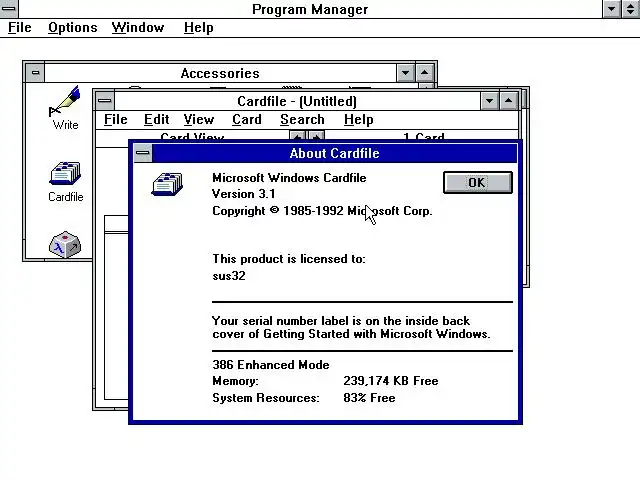Maximize the Cardfile window
The width and height of the screenshot is (640, 480).
tap(508, 101)
